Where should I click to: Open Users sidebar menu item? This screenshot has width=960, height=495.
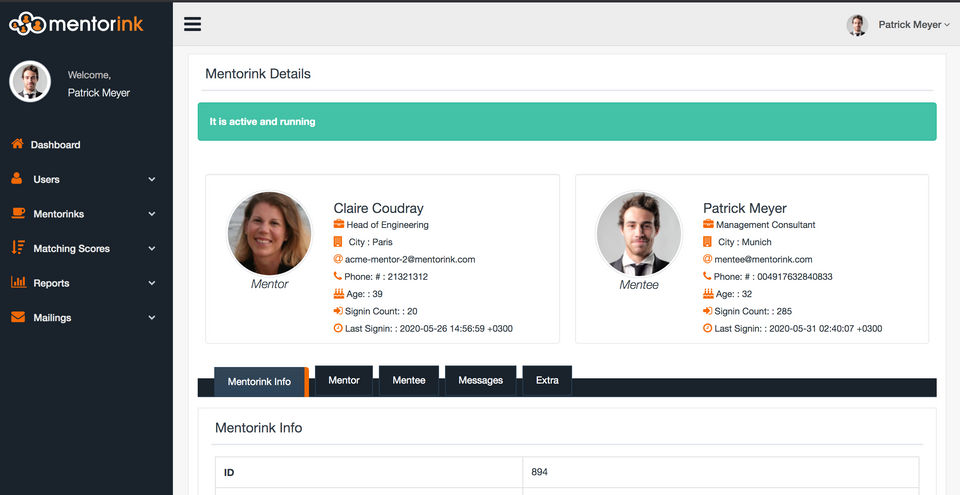coord(47,179)
